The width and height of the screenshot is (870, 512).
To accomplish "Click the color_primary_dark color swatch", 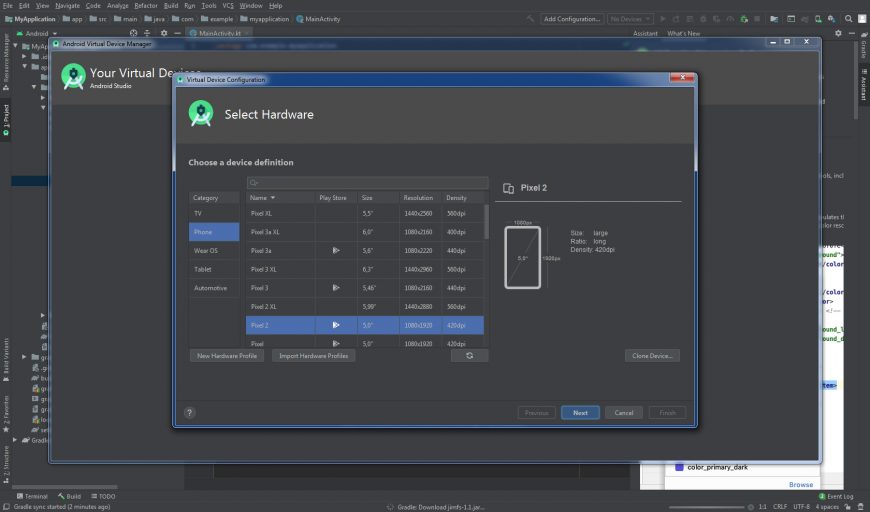I will pos(679,467).
